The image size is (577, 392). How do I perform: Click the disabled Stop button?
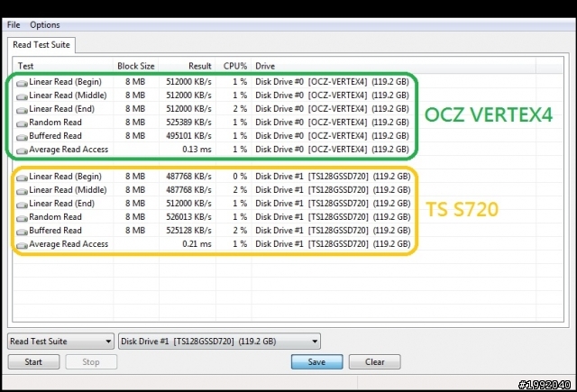click(x=91, y=362)
